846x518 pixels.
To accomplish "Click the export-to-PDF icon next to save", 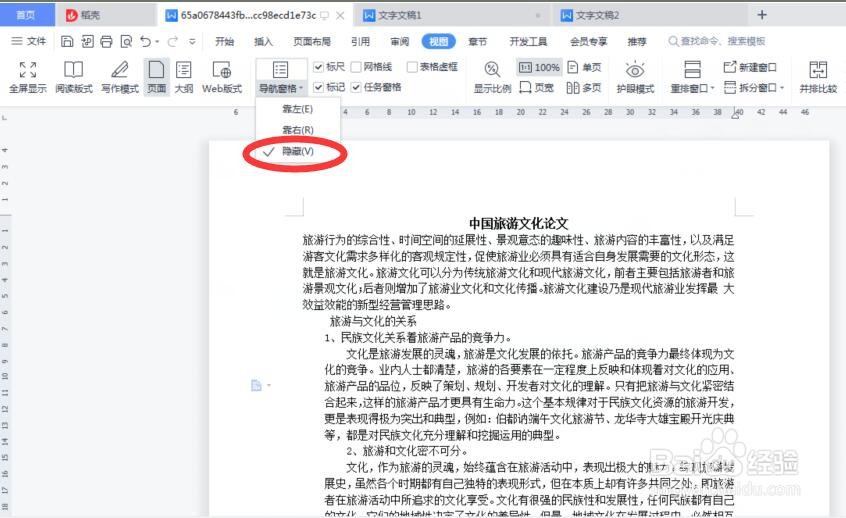I will (x=87, y=41).
